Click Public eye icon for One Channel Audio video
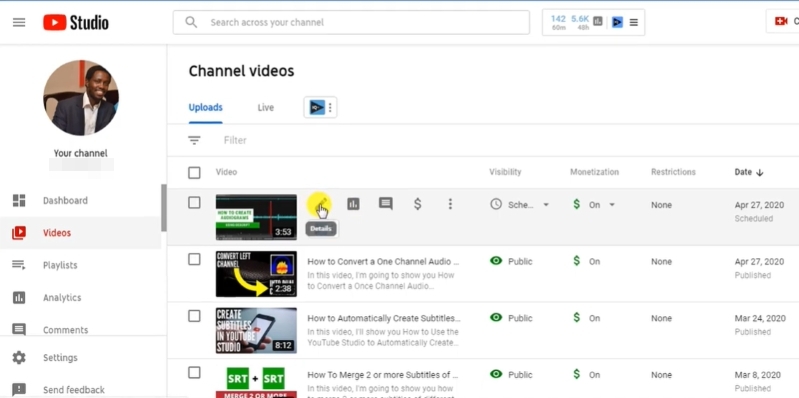The width and height of the screenshot is (799, 398). click(496, 261)
